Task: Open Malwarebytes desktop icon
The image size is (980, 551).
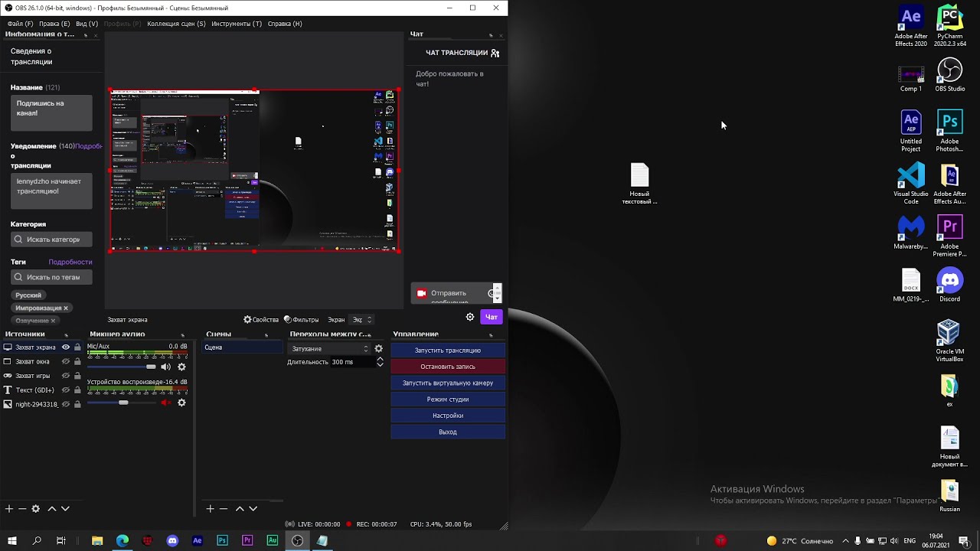Action: (x=911, y=233)
